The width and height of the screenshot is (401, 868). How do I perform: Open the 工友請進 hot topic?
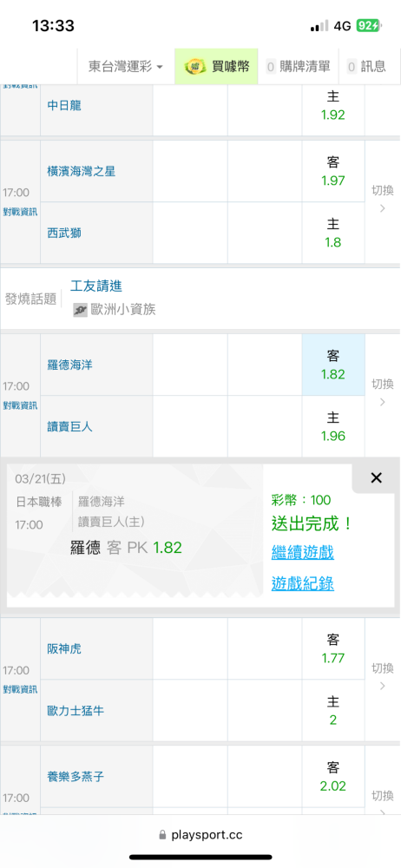click(95, 286)
